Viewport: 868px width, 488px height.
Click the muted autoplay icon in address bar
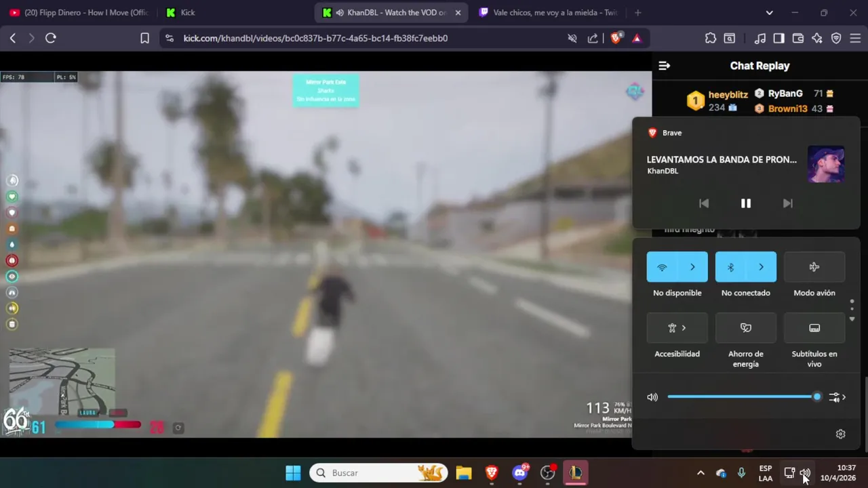tap(572, 38)
